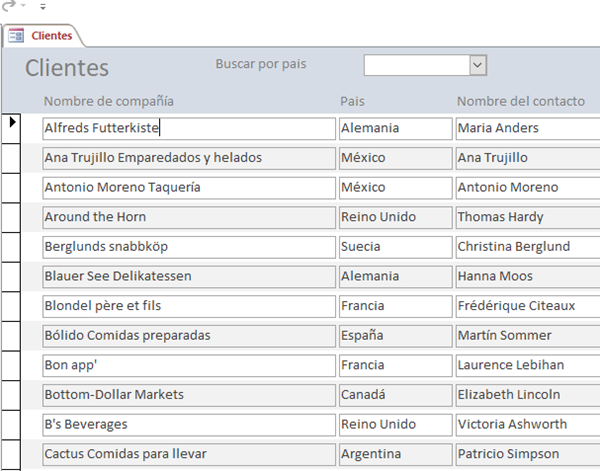Click the Nombre de compañía column label
The image size is (600, 471).
(109, 101)
